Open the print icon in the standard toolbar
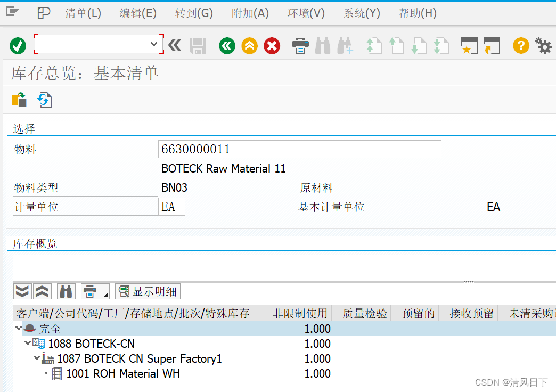The image size is (556, 392). [300, 46]
